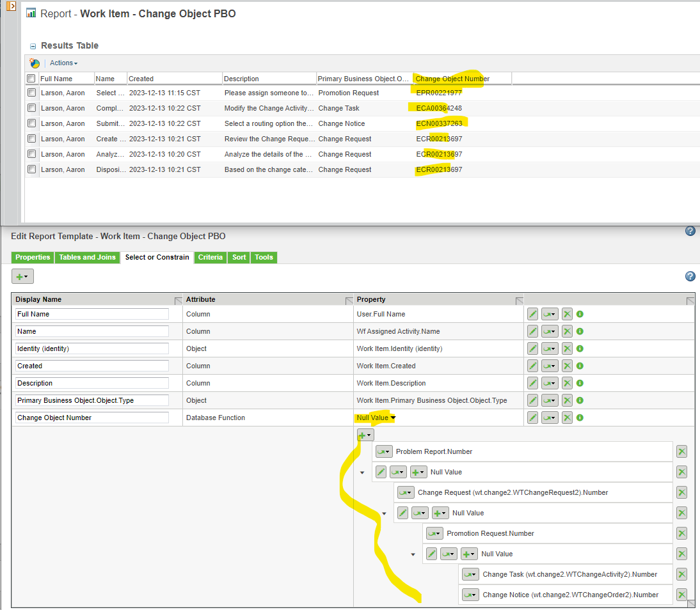
Task: Click the report chart icon in the title
Action: [30, 13]
